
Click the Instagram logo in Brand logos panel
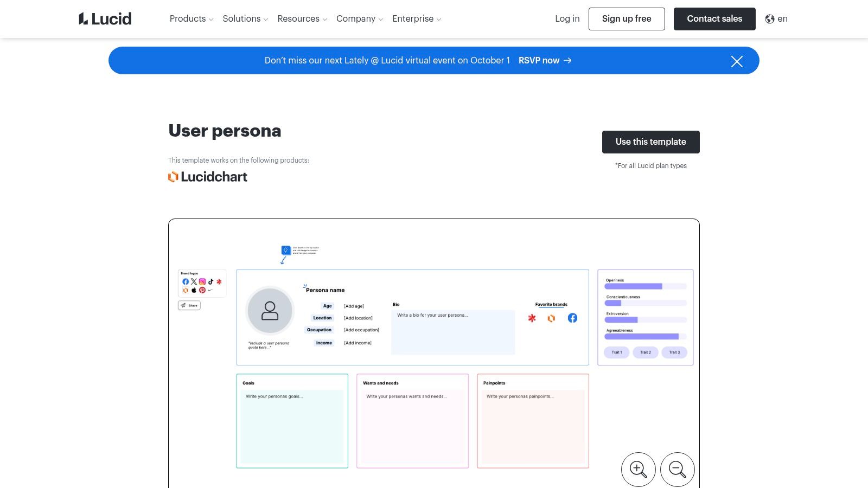202,282
